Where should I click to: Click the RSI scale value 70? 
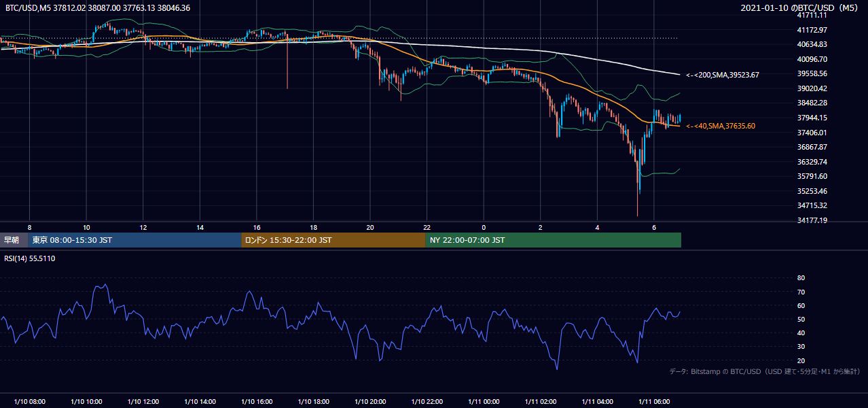click(x=801, y=292)
